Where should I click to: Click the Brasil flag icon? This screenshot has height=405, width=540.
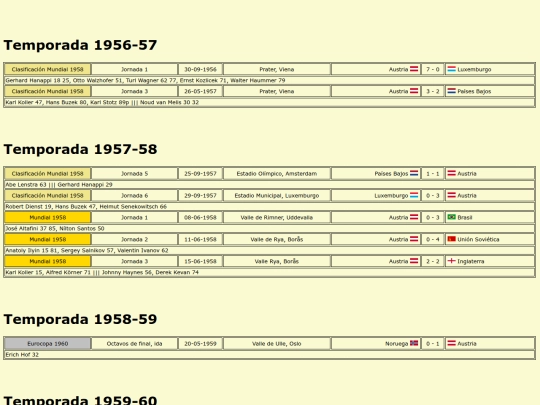pos(451,217)
